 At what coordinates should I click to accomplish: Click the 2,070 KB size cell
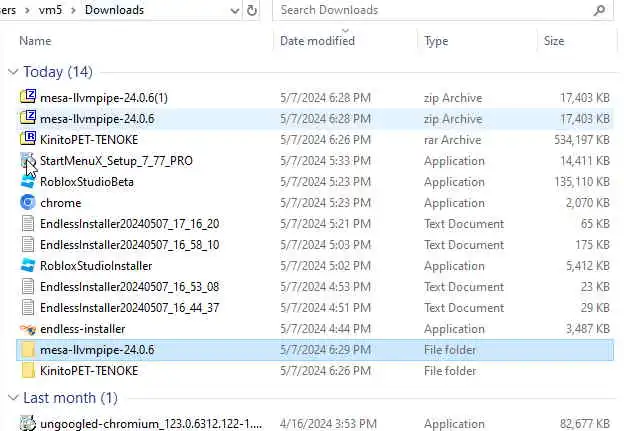pos(588,203)
